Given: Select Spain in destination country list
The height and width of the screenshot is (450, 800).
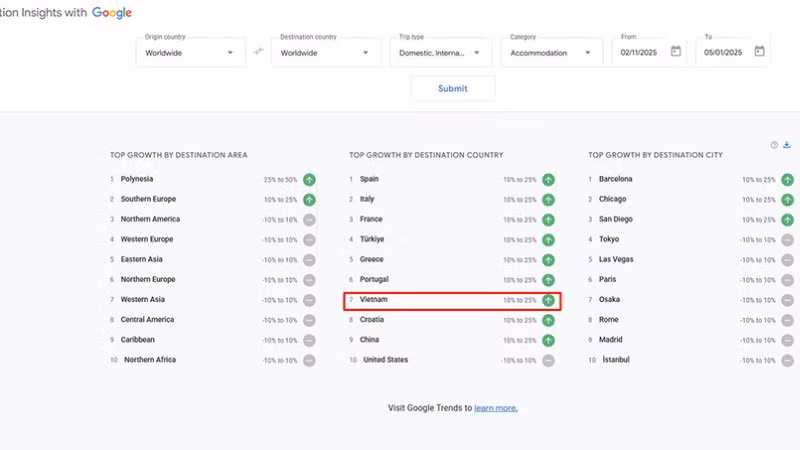Looking at the screenshot, I should tap(369, 180).
